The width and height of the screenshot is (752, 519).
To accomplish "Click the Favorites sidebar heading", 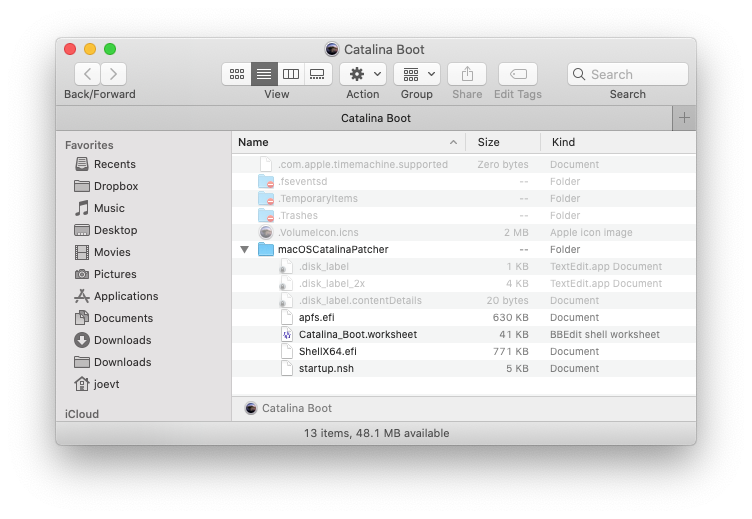I will pos(89,145).
